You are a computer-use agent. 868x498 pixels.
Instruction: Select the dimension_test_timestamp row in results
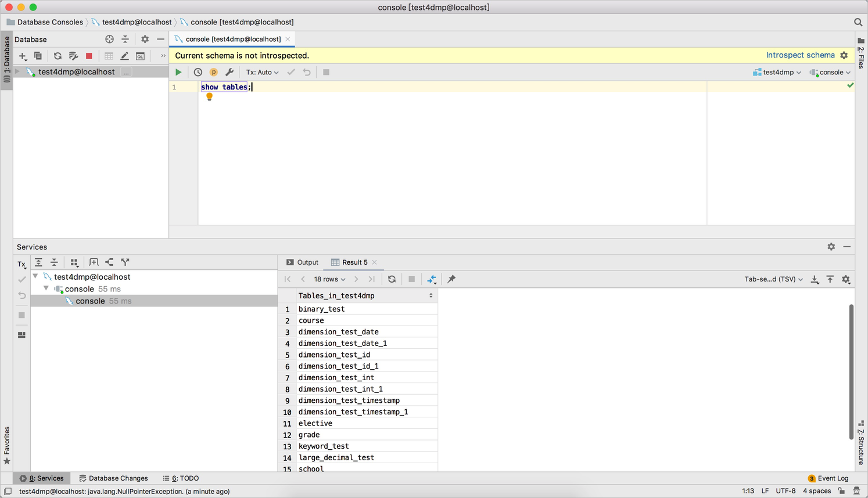[349, 400]
